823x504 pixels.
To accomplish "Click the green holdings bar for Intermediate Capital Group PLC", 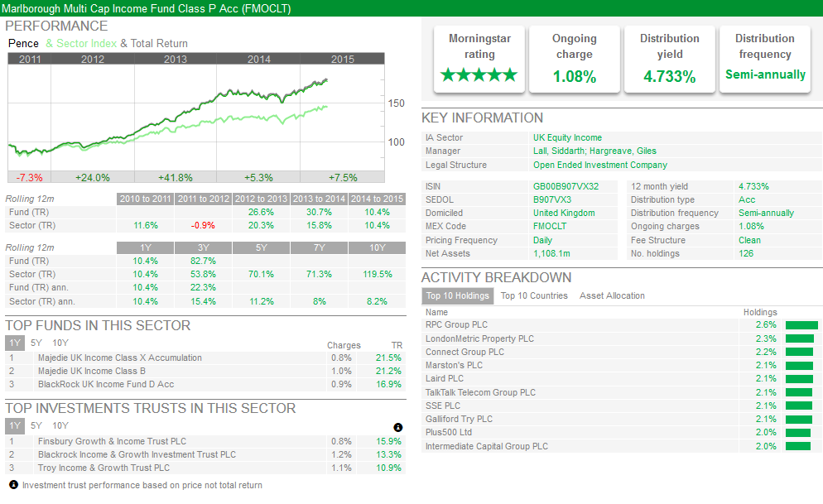I will pyautogui.click(x=798, y=446).
